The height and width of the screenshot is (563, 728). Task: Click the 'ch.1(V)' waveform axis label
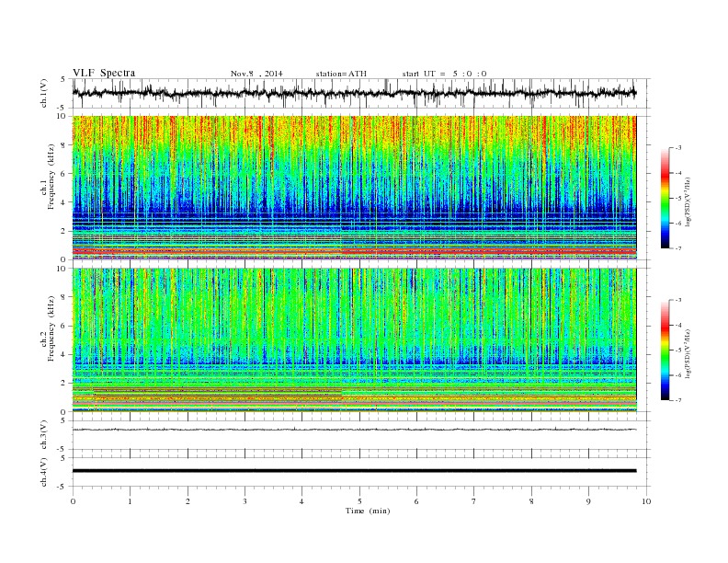pos(43,93)
